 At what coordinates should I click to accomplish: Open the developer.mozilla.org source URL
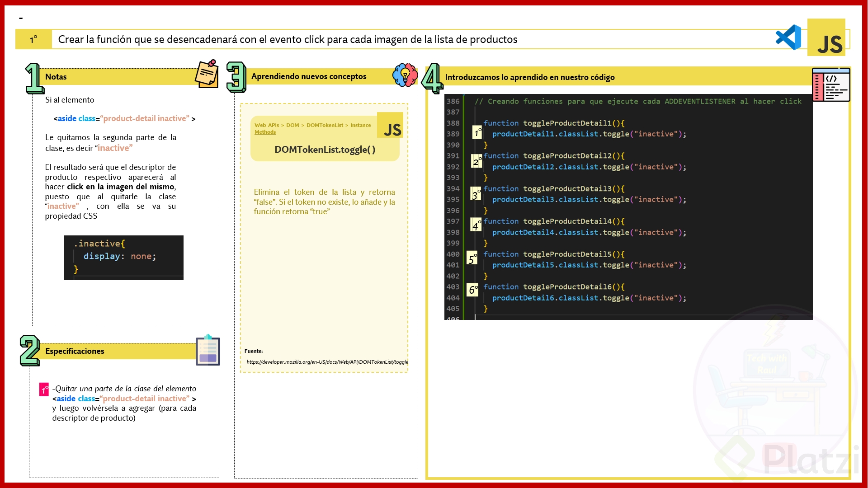327,362
